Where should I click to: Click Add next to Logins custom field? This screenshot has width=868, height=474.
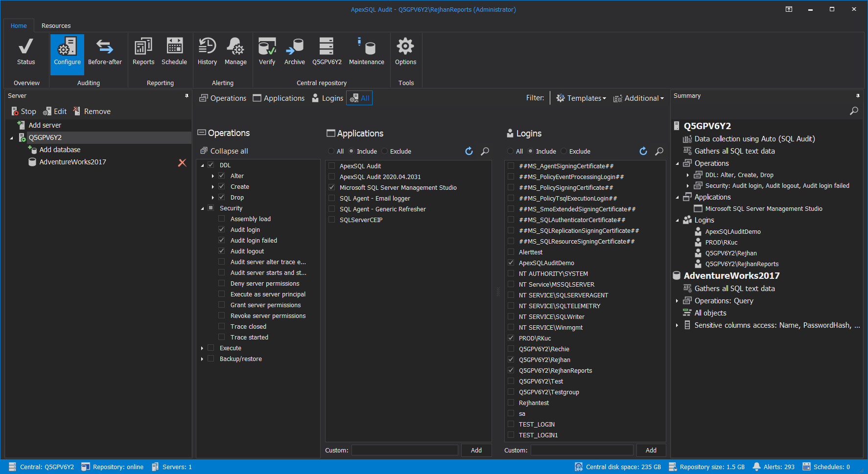coord(651,450)
